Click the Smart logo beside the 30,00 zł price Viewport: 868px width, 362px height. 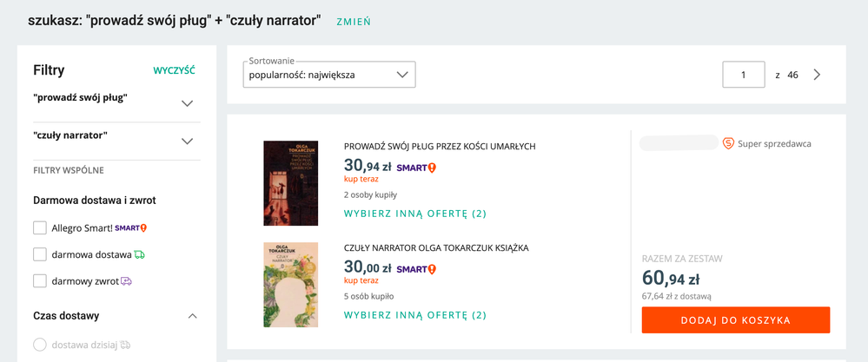click(416, 269)
